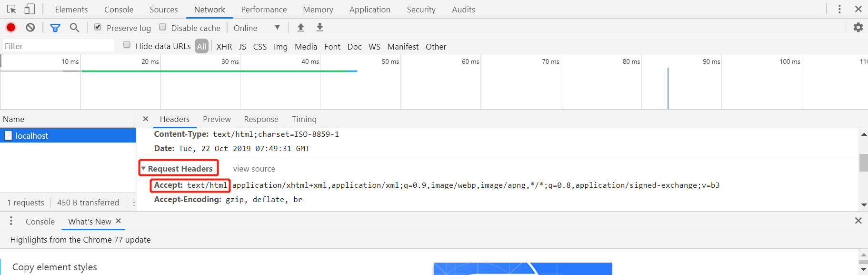Collapse the Request Headers section
This screenshot has width=868, height=275.
pos(143,168)
